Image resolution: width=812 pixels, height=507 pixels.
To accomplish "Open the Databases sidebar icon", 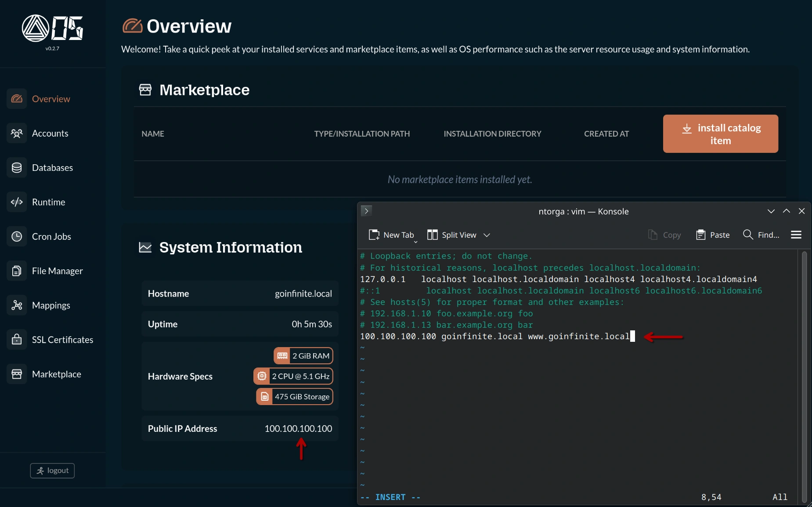I will pyautogui.click(x=17, y=167).
